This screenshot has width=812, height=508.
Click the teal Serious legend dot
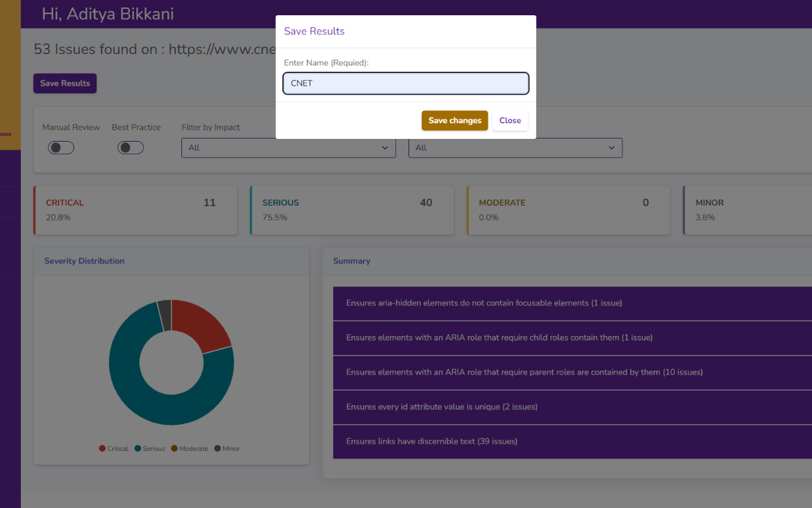(138, 448)
